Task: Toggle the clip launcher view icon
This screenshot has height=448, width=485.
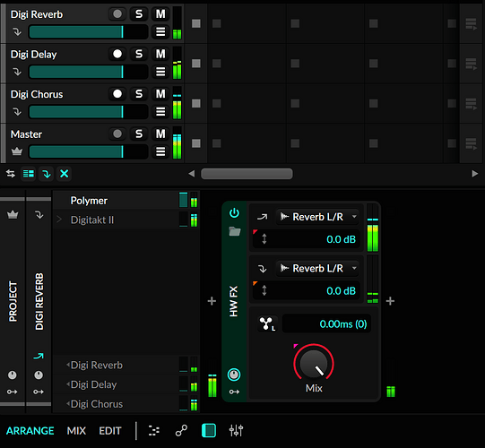Action: [29, 174]
